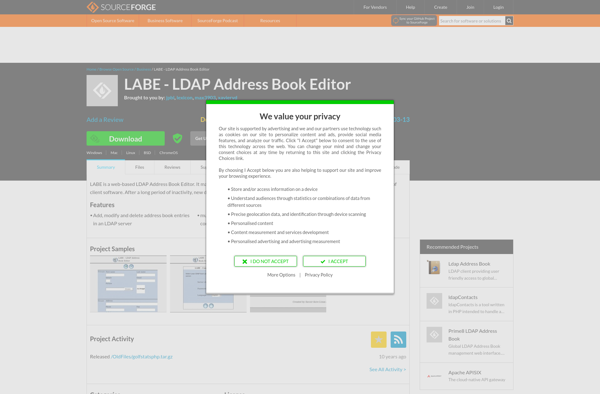Open Business Software menu

(165, 21)
